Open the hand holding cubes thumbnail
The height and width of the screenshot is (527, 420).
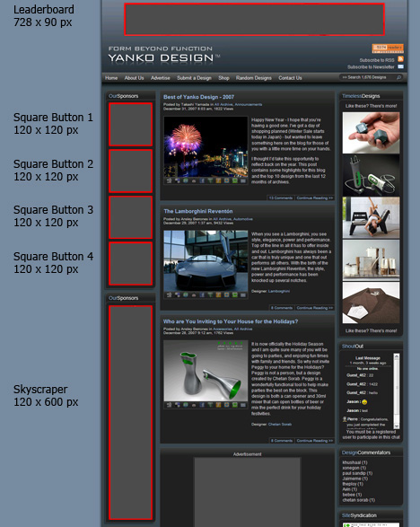[371, 133]
